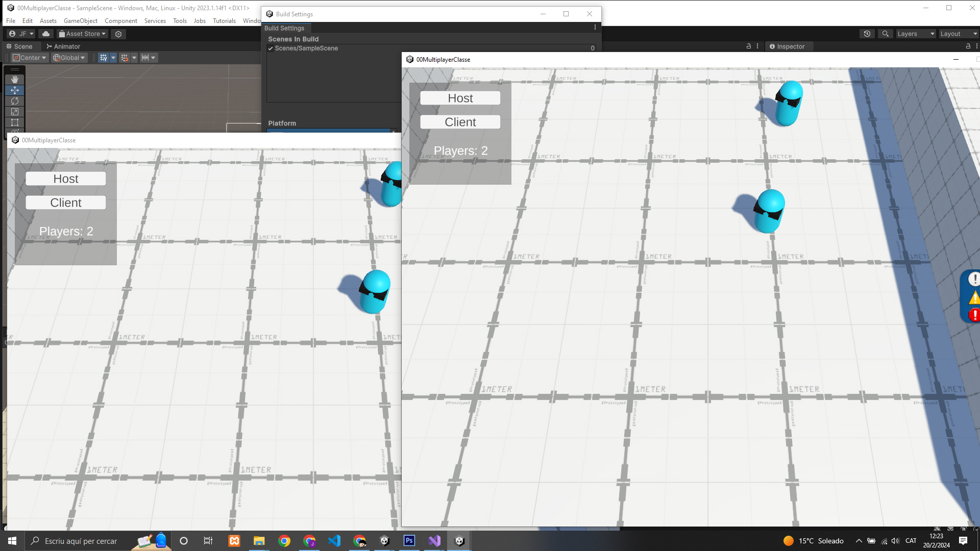The height and width of the screenshot is (551, 980).
Task: Toggle grid snapping button
Action: (x=125, y=58)
